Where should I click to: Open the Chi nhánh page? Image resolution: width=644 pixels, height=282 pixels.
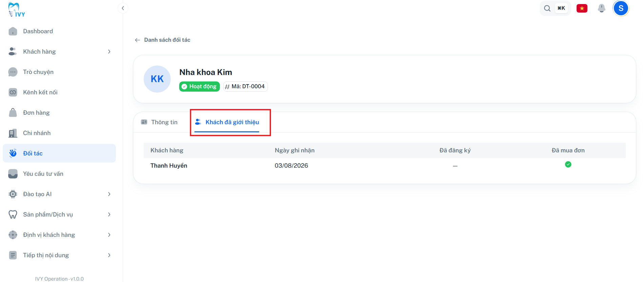[x=59, y=133]
